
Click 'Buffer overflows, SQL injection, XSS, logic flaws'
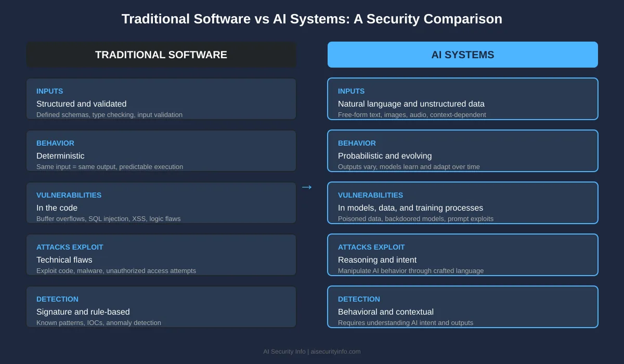[109, 219]
